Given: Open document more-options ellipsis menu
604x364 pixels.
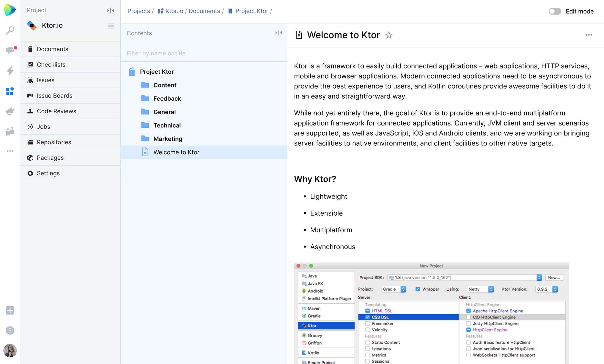Looking at the screenshot, I should coord(589,35).
